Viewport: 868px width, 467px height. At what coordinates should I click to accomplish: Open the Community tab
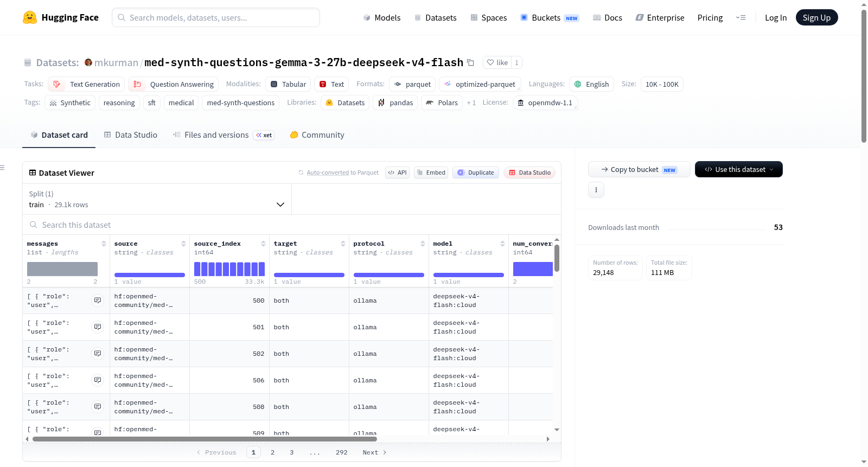coord(317,135)
